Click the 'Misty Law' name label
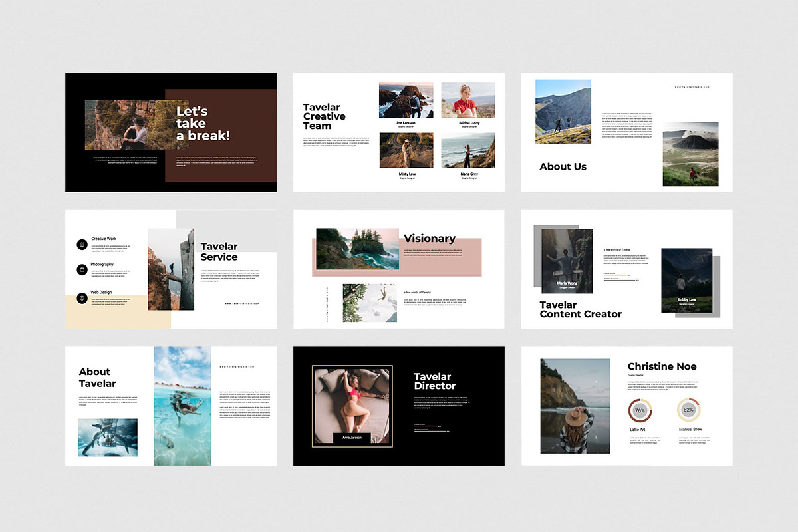798x532 pixels. [x=407, y=174]
